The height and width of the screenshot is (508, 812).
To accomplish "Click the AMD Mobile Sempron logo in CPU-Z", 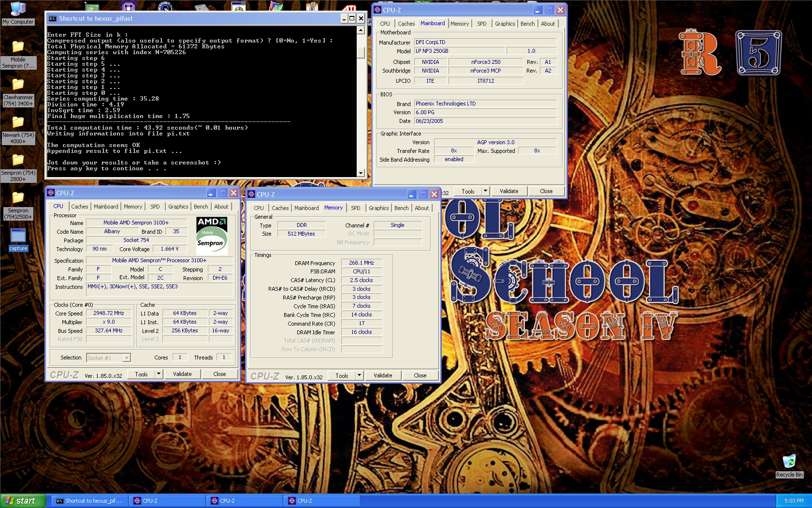I will pyautogui.click(x=212, y=236).
